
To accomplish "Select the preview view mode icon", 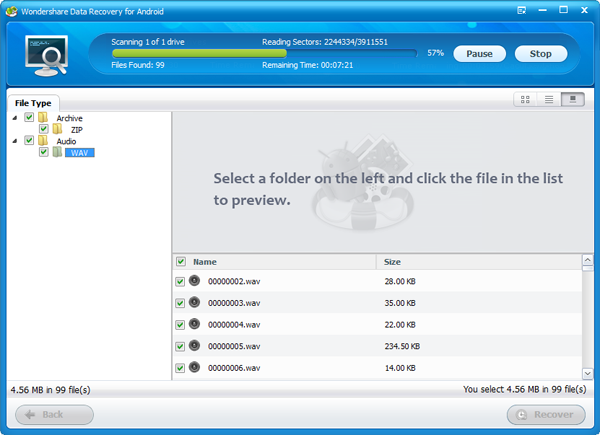I will 572,99.
